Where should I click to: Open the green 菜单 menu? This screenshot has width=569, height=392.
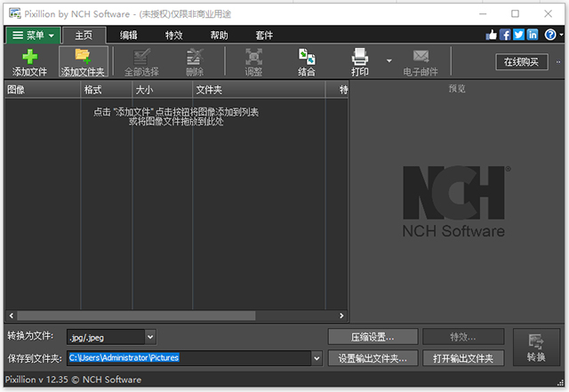point(34,35)
